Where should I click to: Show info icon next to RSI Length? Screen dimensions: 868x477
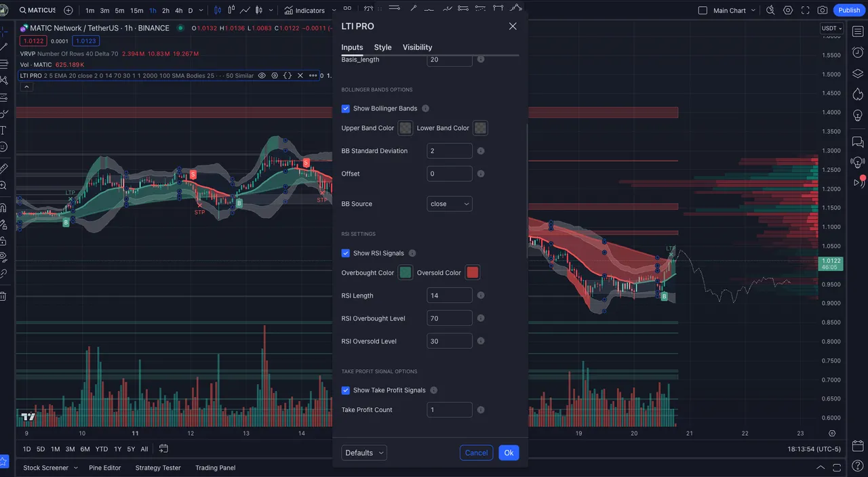pos(481,295)
